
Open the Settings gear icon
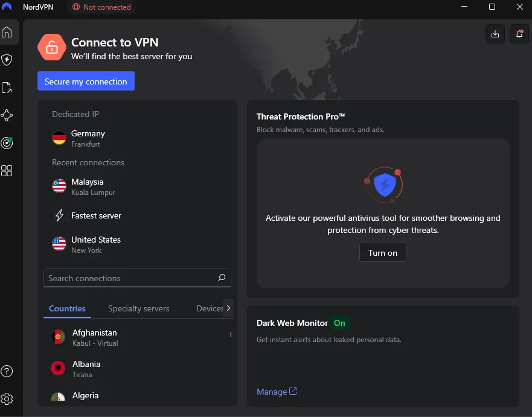[x=7, y=399]
